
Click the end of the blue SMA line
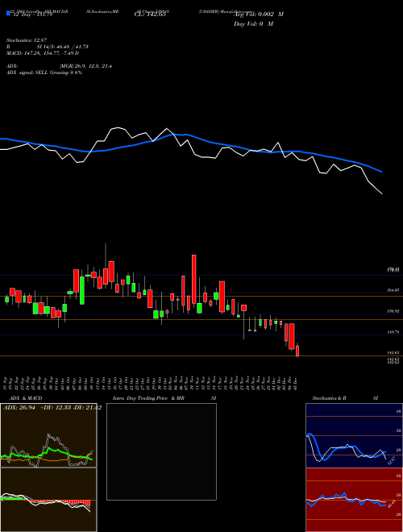(382, 172)
